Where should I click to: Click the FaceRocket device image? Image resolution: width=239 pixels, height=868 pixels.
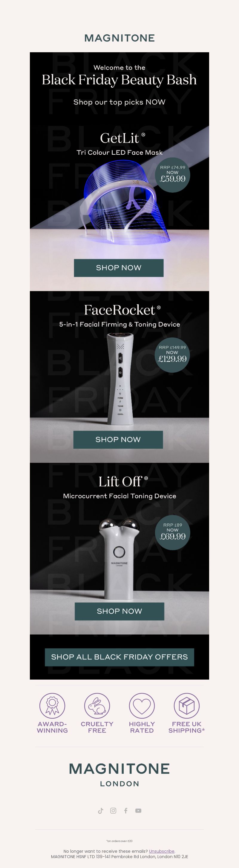click(x=120, y=379)
